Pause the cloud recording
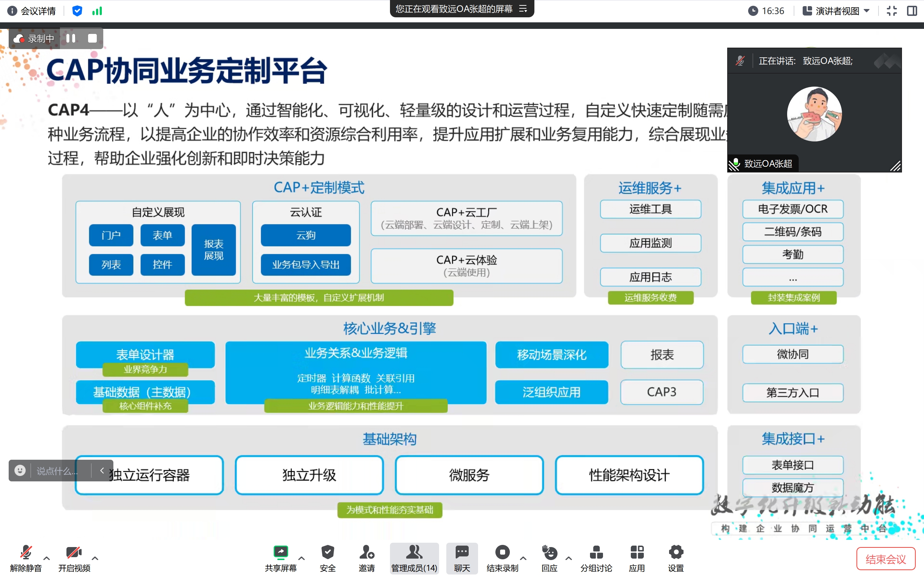This screenshot has width=924, height=577. [71, 38]
